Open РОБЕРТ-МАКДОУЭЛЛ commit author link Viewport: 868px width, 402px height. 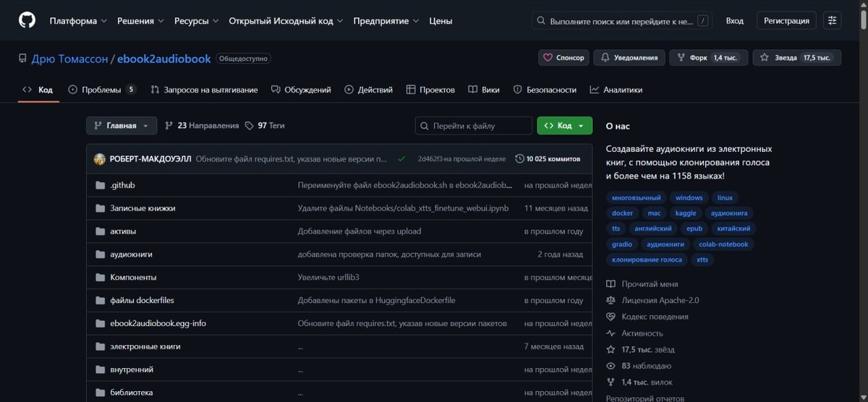150,159
